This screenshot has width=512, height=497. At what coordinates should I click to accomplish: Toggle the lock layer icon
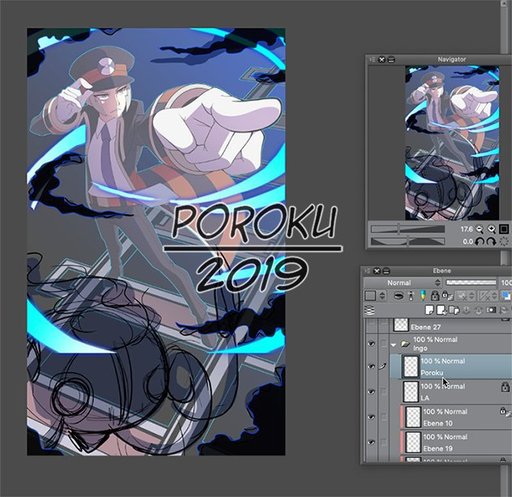435,295
